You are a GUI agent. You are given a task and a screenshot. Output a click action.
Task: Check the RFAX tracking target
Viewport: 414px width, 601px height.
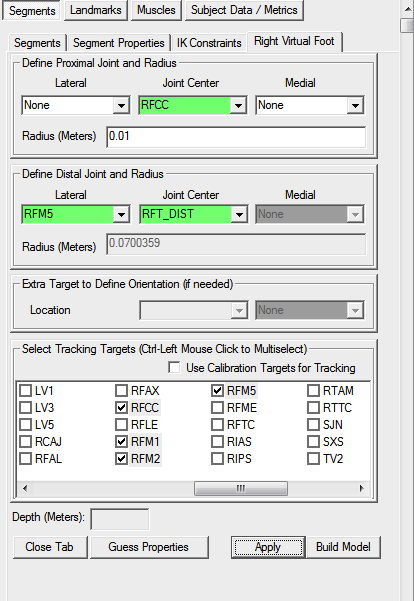click(122, 391)
